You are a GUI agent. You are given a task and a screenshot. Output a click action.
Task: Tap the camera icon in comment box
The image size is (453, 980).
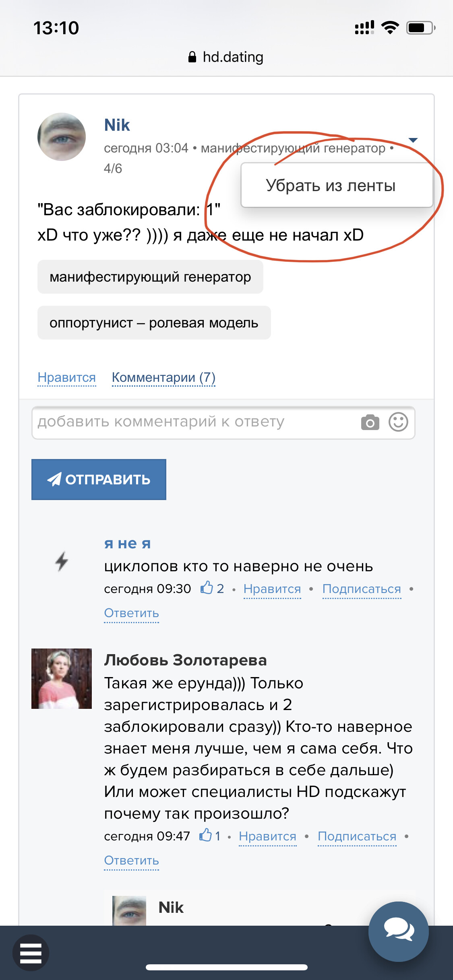click(370, 422)
